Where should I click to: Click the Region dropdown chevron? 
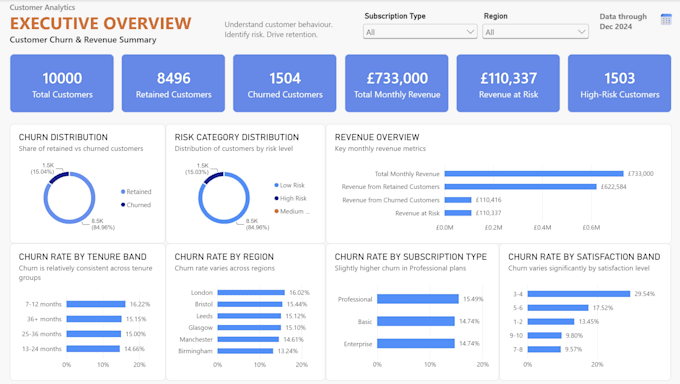click(x=582, y=32)
